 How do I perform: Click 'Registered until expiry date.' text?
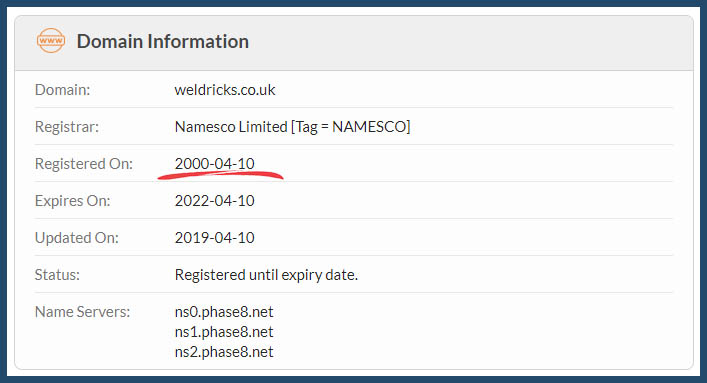tap(266, 275)
